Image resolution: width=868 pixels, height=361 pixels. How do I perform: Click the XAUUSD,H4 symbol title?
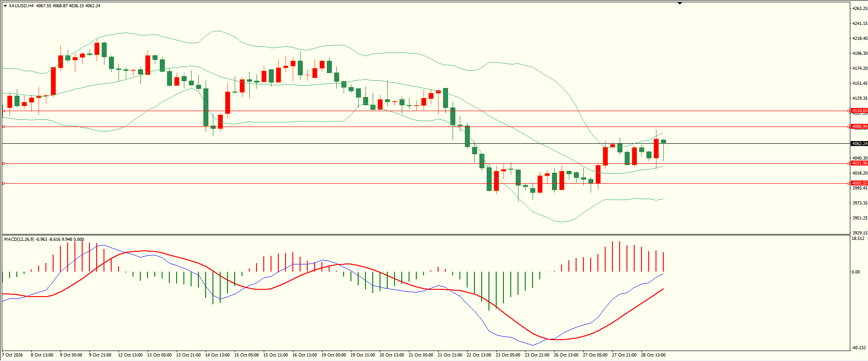point(21,6)
